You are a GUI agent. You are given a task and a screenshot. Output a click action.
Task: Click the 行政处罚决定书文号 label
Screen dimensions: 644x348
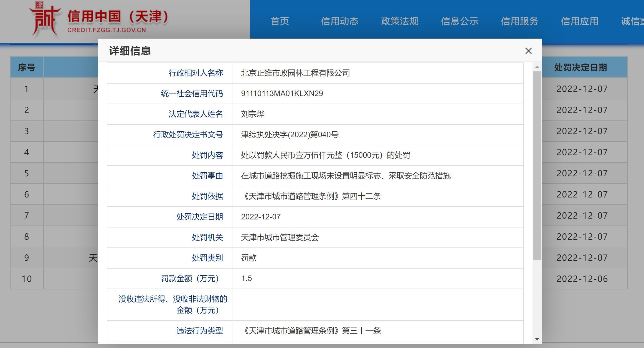tap(188, 135)
